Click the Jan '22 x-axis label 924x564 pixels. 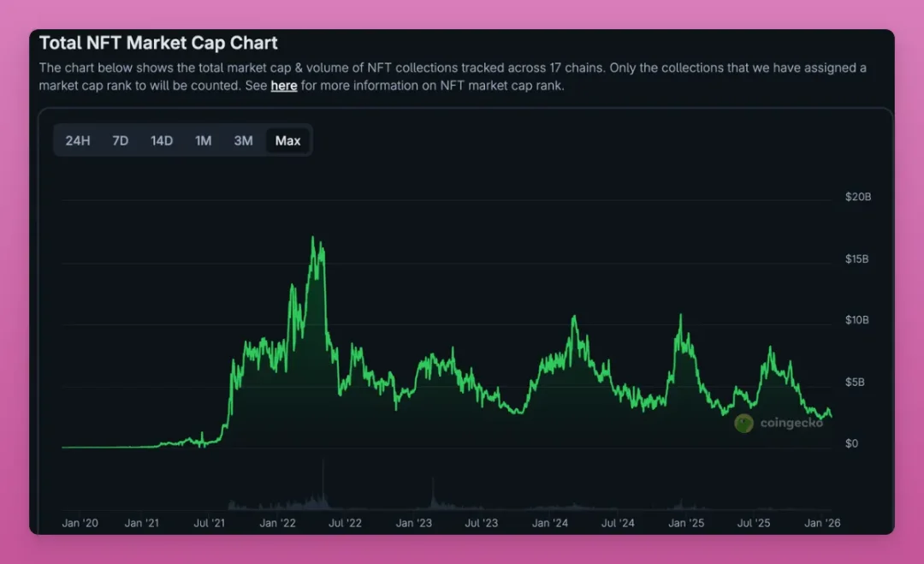click(x=277, y=523)
